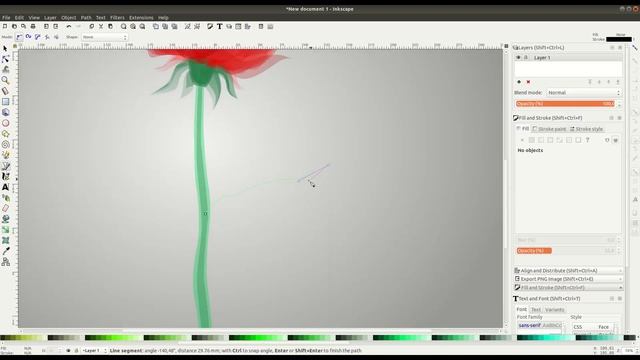Open the Filters menu

click(117, 18)
